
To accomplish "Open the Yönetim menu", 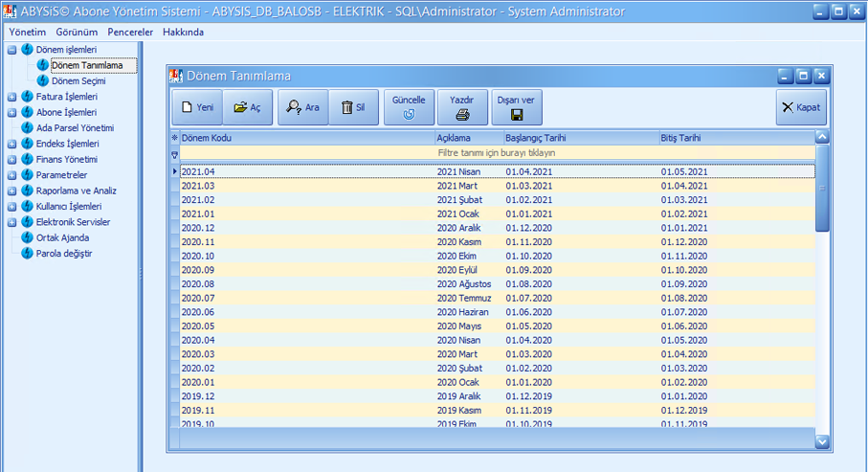I will click(x=27, y=32).
